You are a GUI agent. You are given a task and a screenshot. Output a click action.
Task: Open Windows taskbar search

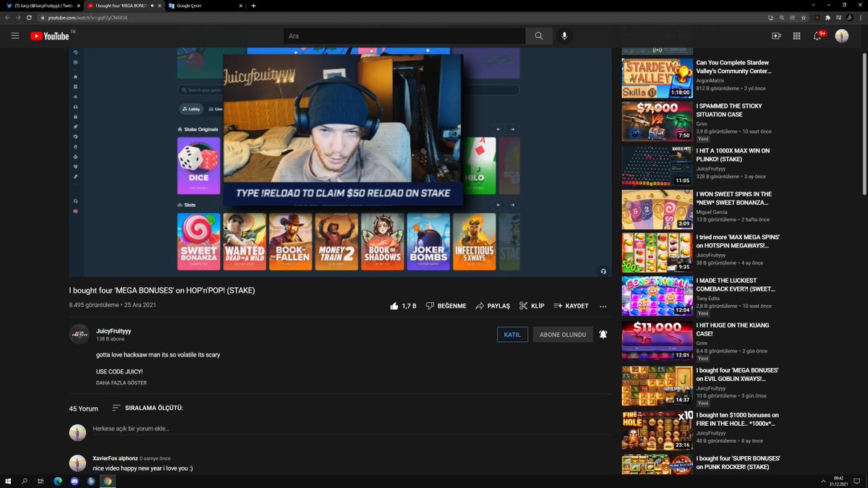tap(25, 481)
